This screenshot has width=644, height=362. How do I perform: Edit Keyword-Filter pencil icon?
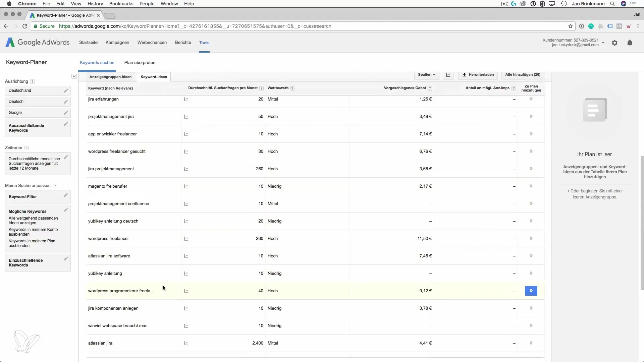click(66, 195)
